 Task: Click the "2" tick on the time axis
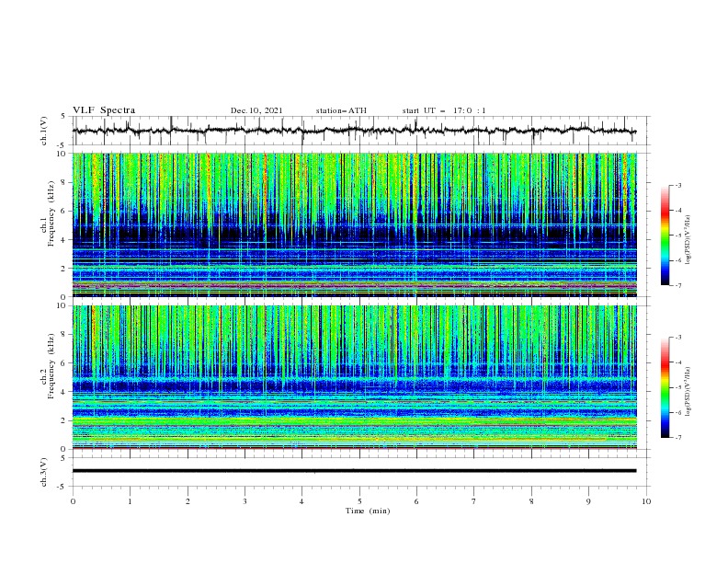[188, 501]
